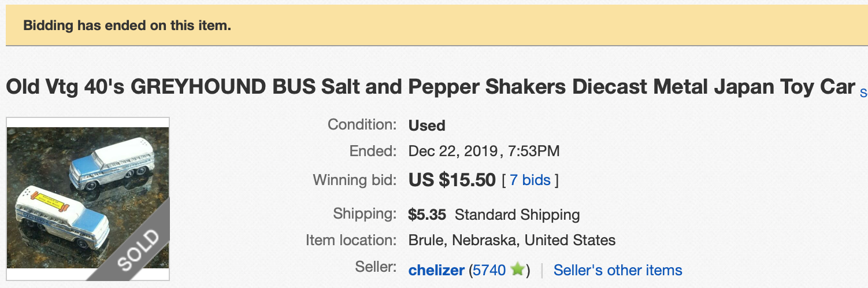868x288 pixels.
Task: Click the 'Winning bid:' label
Action: click(x=354, y=180)
